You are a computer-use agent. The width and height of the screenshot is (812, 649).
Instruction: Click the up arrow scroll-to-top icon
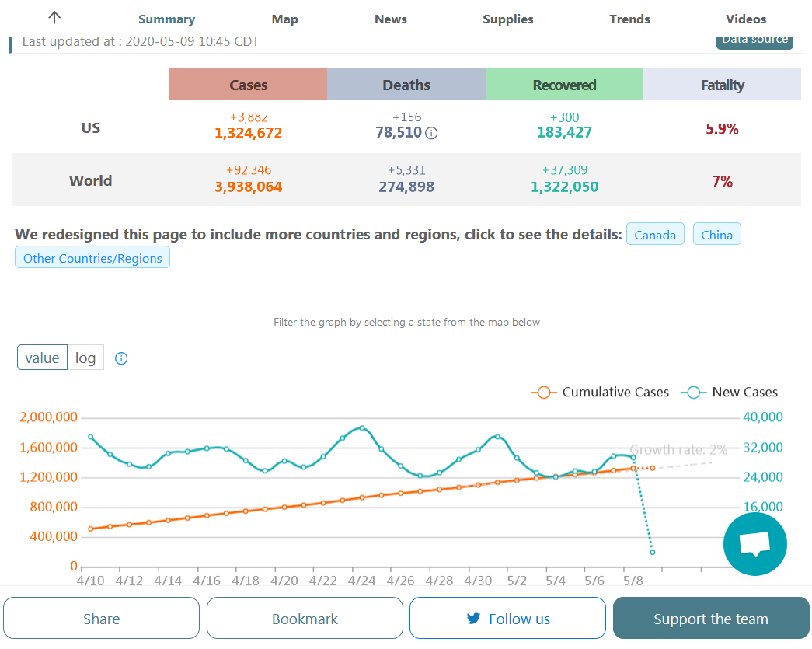point(54,18)
